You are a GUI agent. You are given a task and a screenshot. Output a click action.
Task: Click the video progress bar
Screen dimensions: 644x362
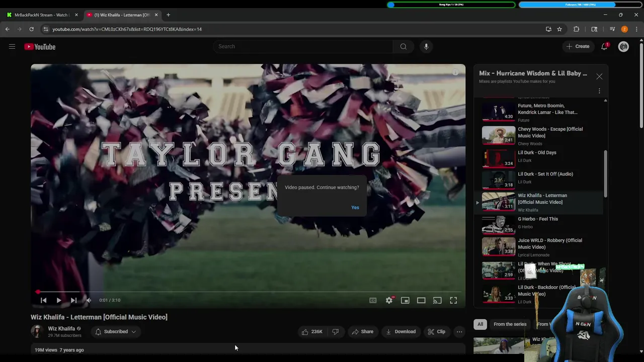[248, 292]
